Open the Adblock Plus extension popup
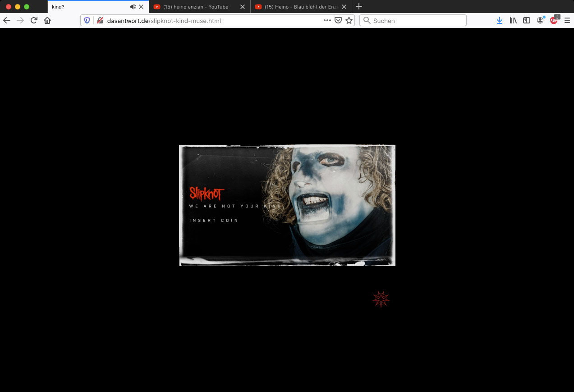Viewport: 574px width, 392px height. tap(554, 20)
